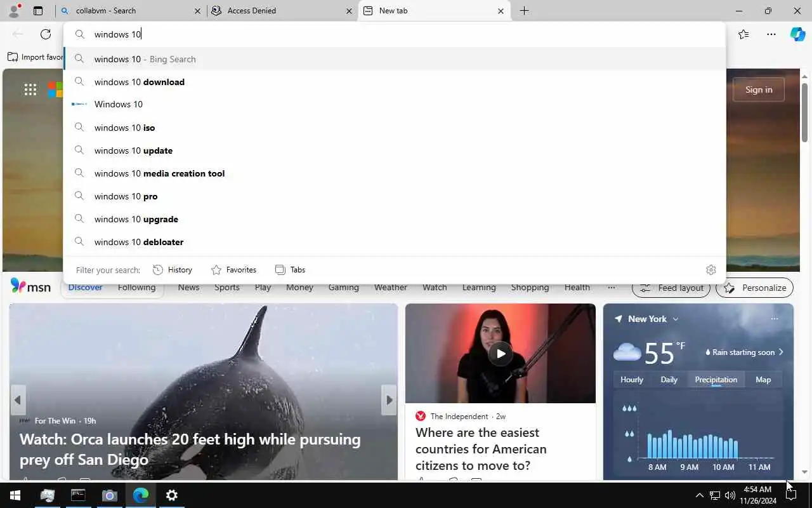Switch weather card to Hourly
The width and height of the screenshot is (812, 508).
632,380
